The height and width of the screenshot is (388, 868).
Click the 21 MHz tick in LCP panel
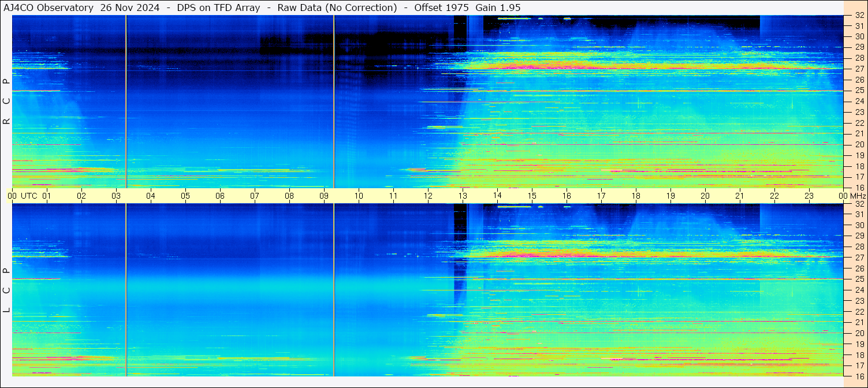tap(859, 323)
